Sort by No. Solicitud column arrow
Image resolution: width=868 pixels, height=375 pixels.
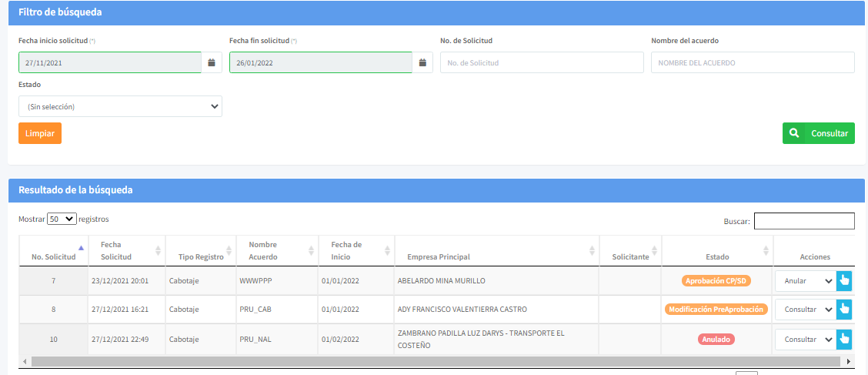(x=81, y=248)
